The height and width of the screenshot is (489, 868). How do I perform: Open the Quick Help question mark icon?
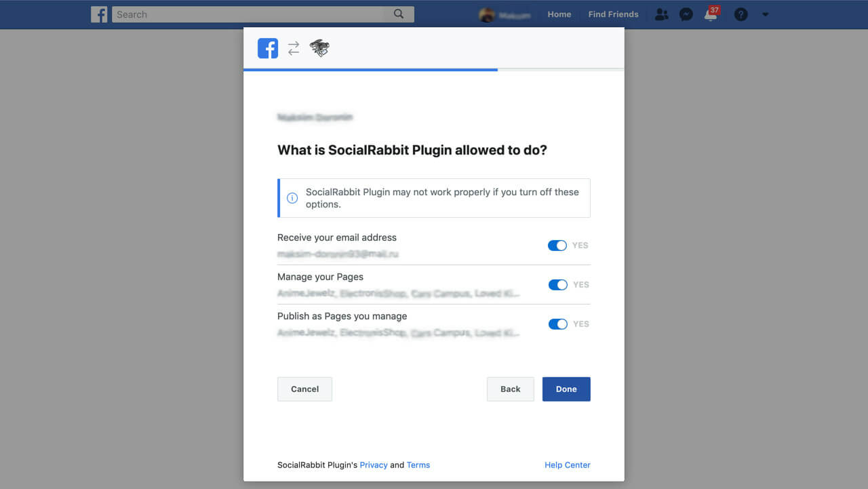(741, 14)
